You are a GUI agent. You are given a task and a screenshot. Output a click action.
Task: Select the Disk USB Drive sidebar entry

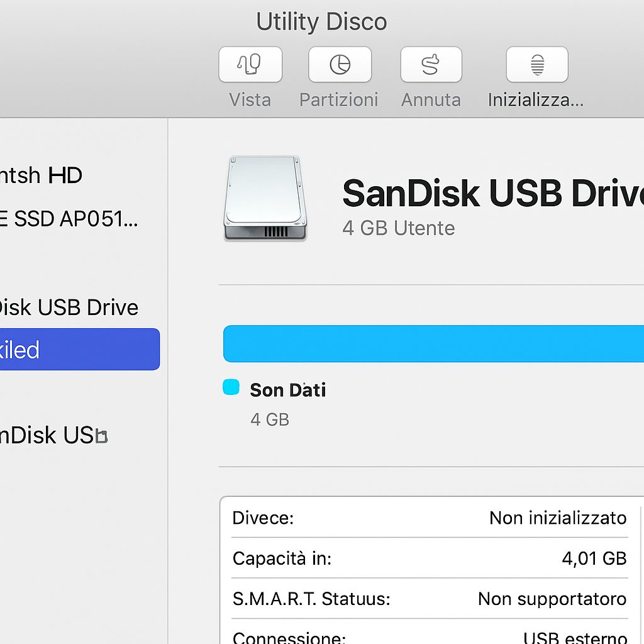69,307
